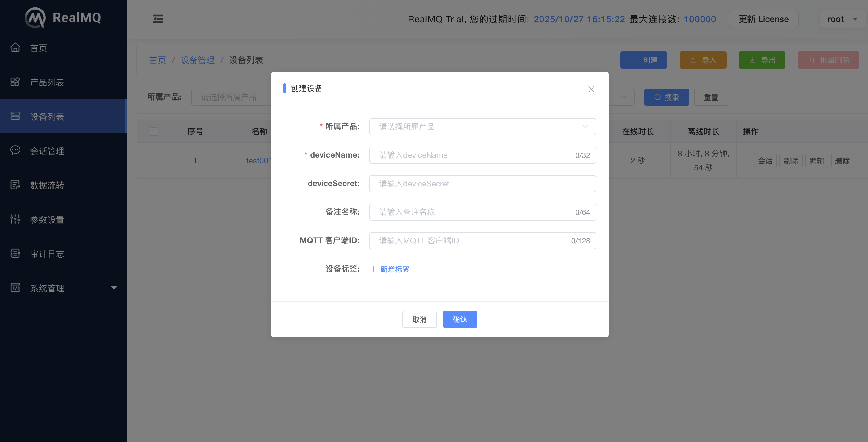This screenshot has width=868, height=442.
Task: Click the 编辑 action for test001
Action: pos(816,161)
